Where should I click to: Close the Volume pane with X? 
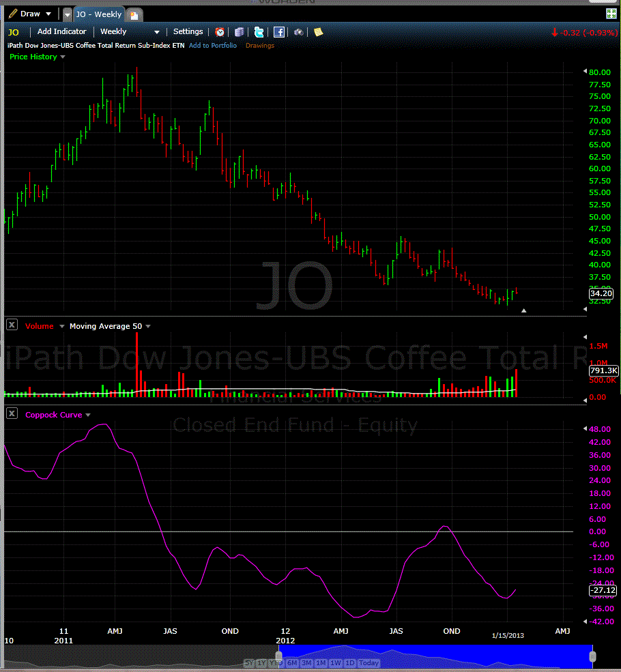pyautogui.click(x=12, y=325)
